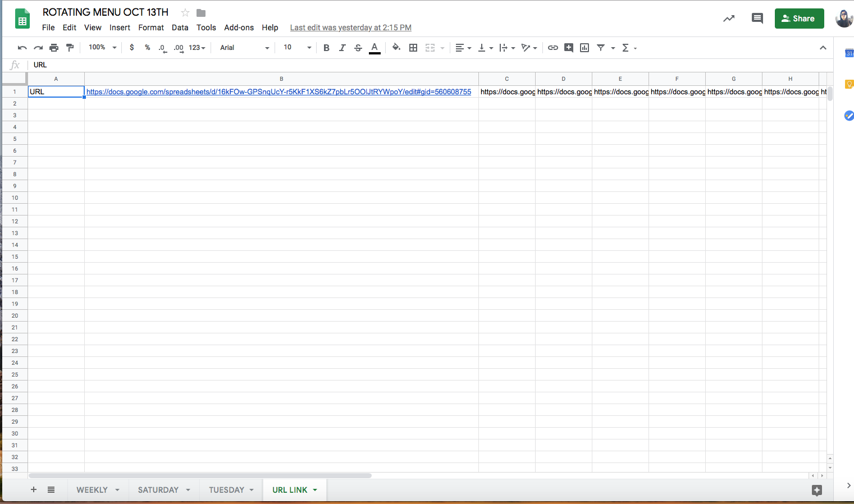Screen dimensions: 854x504
Task: Switch to the SATURDAY sheet tab
Action: 158,490
